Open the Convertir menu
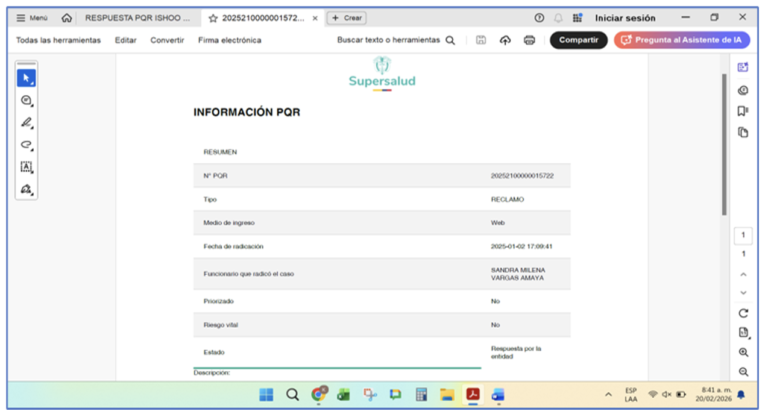The height and width of the screenshot is (417, 768). coord(167,40)
